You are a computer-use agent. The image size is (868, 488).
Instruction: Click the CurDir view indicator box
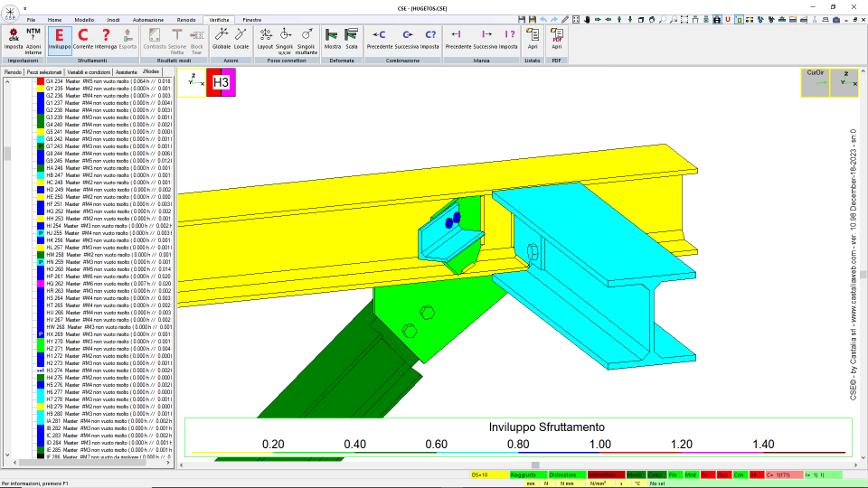[815, 82]
